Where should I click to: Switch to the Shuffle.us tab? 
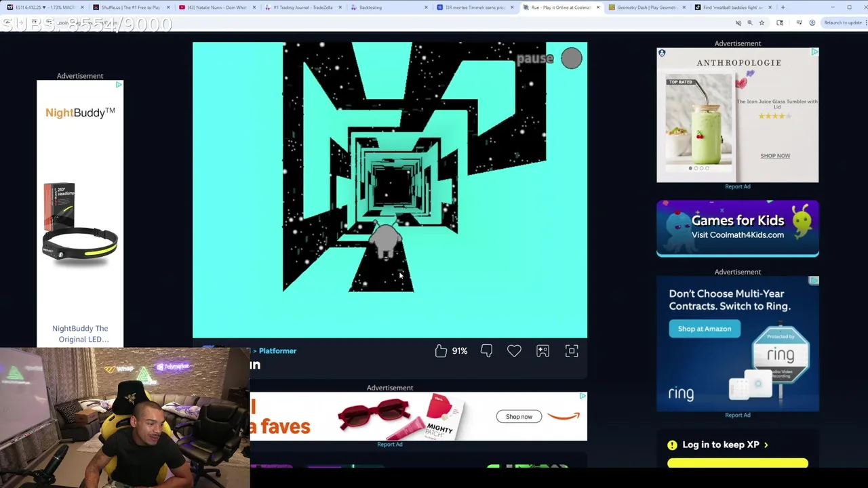130,7
